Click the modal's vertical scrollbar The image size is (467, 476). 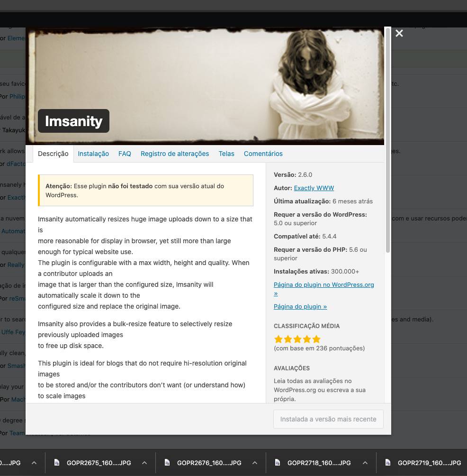coord(388,142)
